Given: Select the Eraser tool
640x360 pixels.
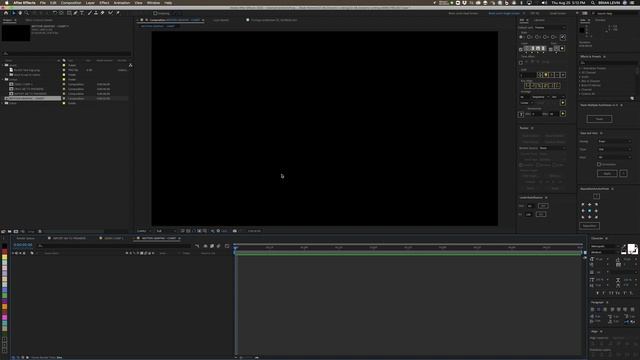Looking at the screenshot, I should tap(102, 13).
